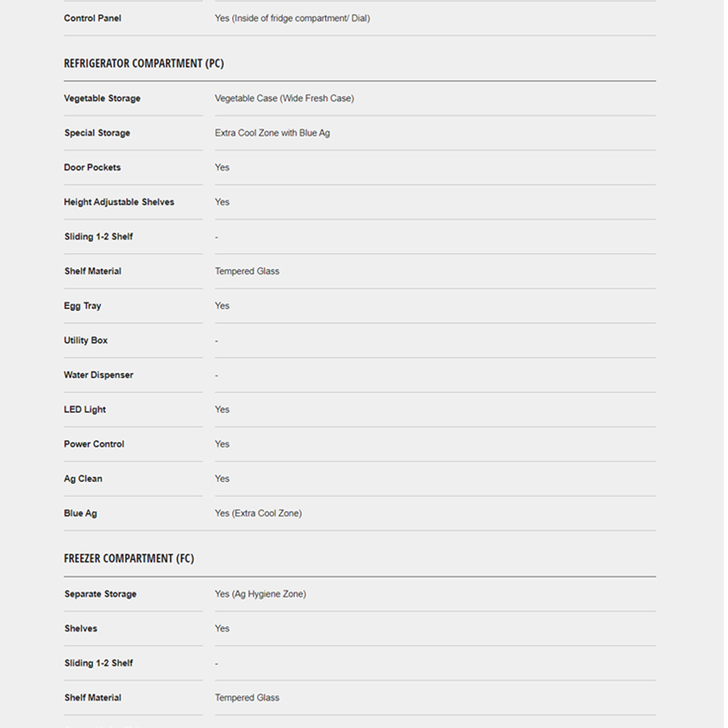Click the Ag Clean label
This screenshot has height=728, width=728.
pos(83,479)
